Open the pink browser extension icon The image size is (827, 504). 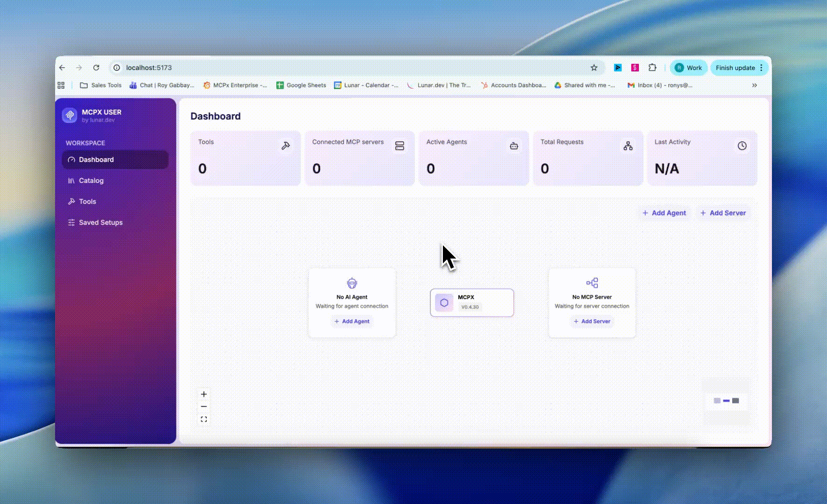[x=635, y=68]
